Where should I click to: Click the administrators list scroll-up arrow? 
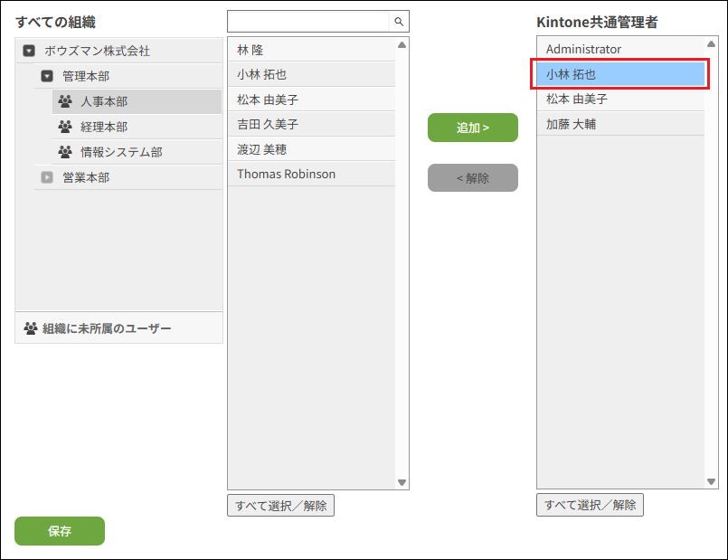(x=712, y=43)
